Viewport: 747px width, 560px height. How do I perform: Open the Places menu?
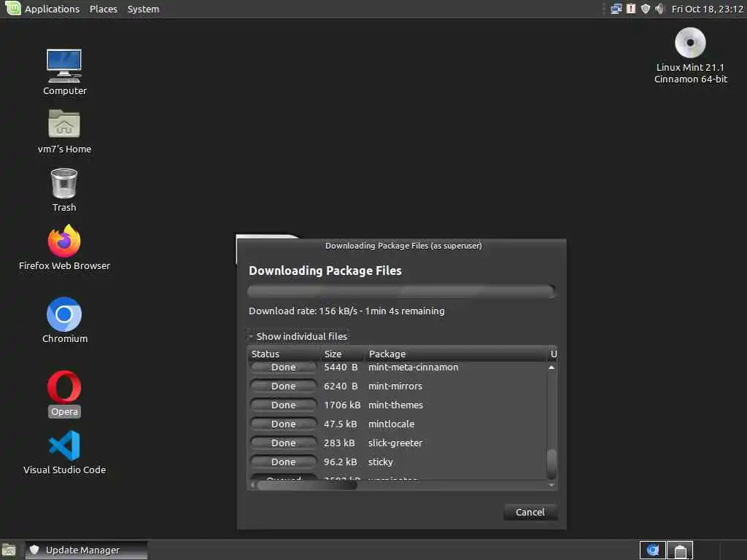[104, 9]
